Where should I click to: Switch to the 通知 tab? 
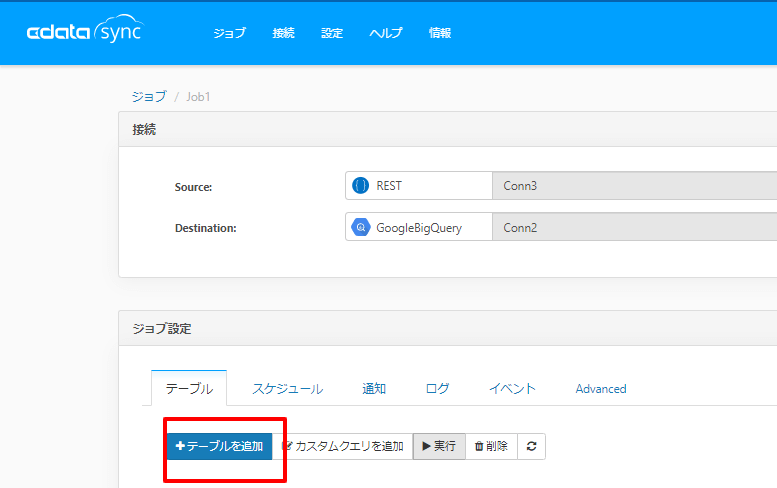point(374,389)
